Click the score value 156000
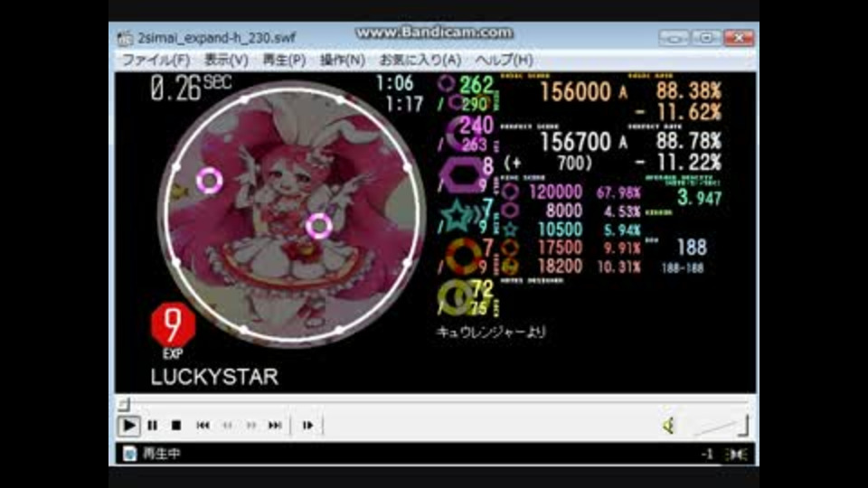Image resolution: width=868 pixels, height=488 pixels. tap(575, 92)
